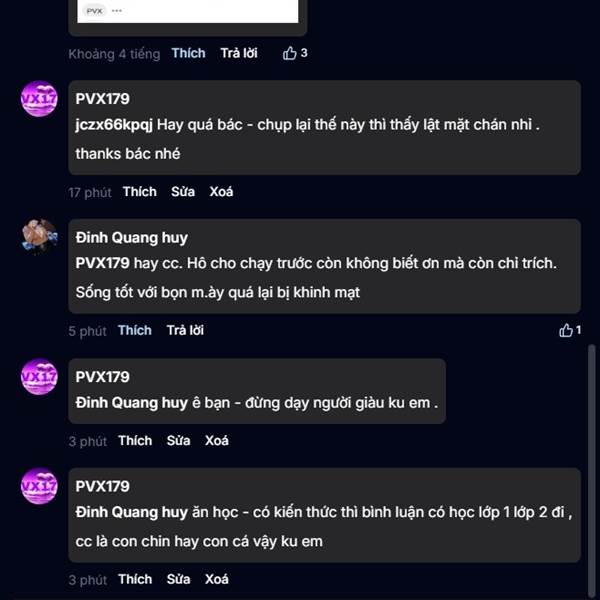Toggle Thích on Đinh Quang huy's 5 phút comment
This screenshot has height=600, width=600.
pyautogui.click(x=135, y=331)
